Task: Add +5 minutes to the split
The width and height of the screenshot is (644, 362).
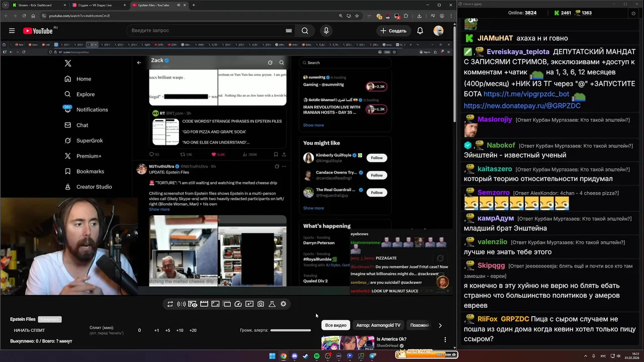Action: pyautogui.click(x=168, y=330)
